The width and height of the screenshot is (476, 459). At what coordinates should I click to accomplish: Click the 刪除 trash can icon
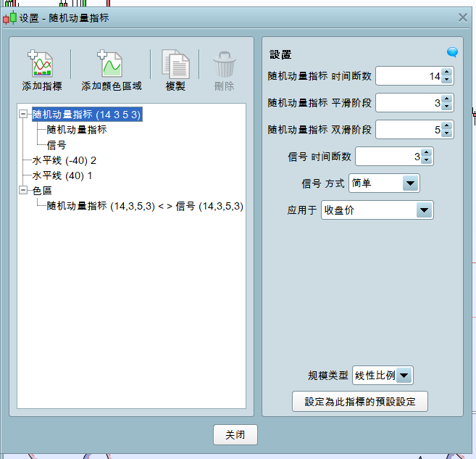[225, 65]
